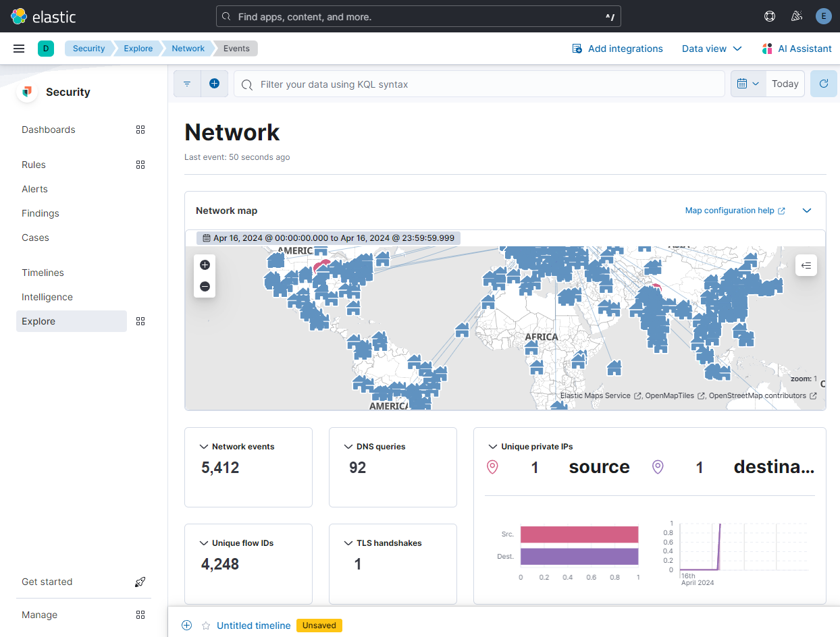Open the newsfeed icon in header
This screenshot has height=637, width=840.
[x=796, y=16]
